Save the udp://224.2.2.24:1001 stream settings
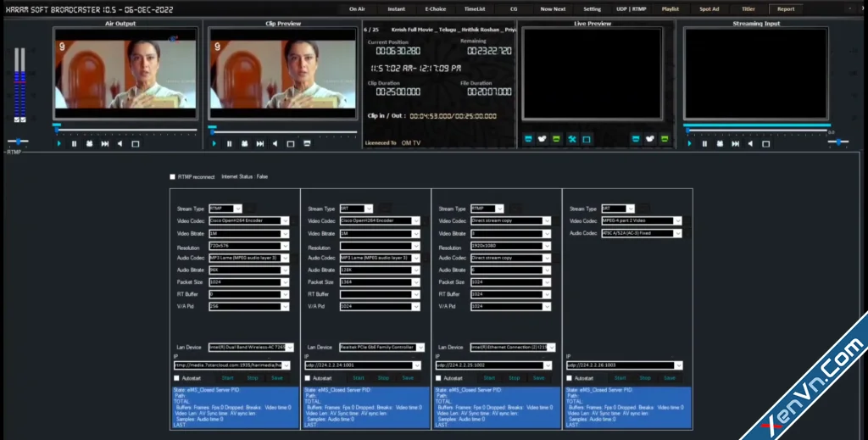The height and width of the screenshot is (440, 868). click(408, 378)
